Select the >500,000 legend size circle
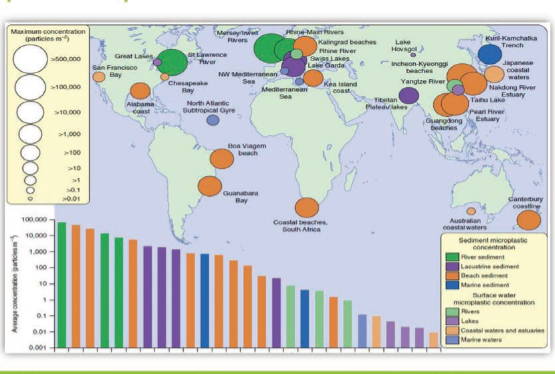 [x=30, y=59]
